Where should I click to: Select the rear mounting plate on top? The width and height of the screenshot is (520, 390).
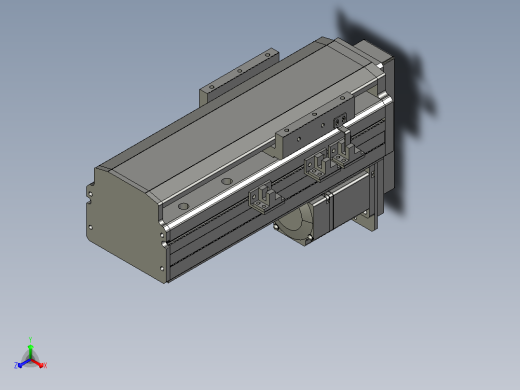(239, 77)
